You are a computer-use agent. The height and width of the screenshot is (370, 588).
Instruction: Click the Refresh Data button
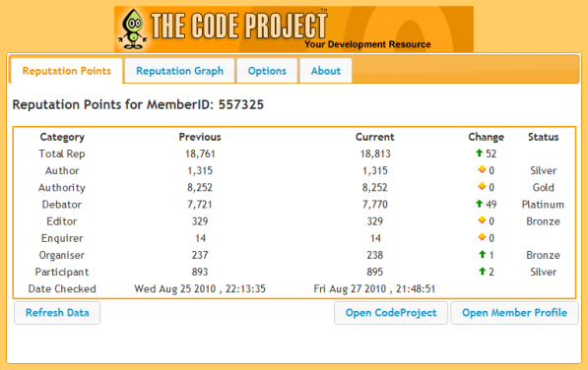[57, 313]
